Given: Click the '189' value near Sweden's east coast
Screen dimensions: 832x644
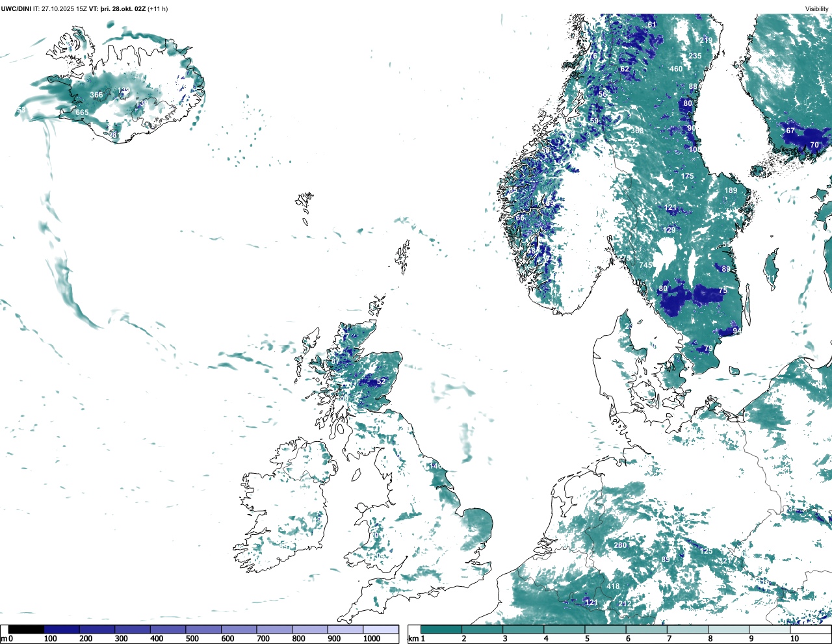Looking at the screenshot, I should coord(731,190).
